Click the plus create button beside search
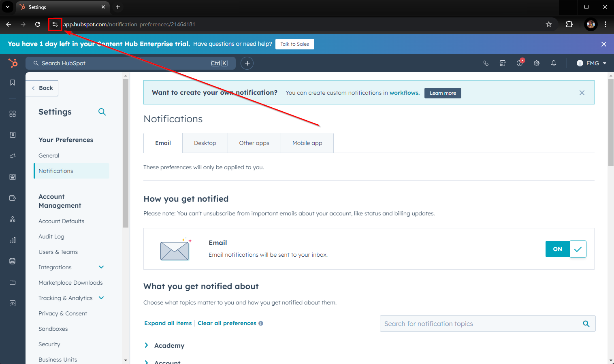Viewport: 614px width, 364px height. point(247,63)
